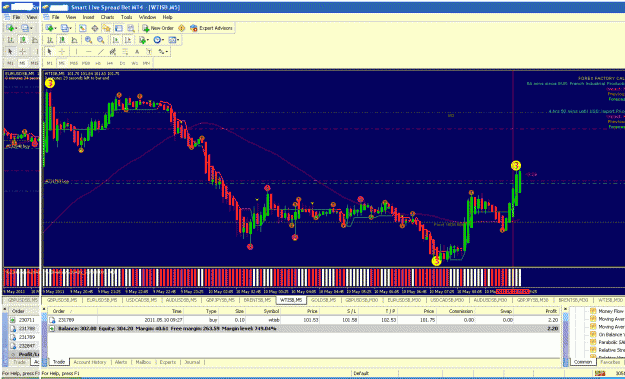
Task: Open the Templates dropdown
Action: pos(174,40)
